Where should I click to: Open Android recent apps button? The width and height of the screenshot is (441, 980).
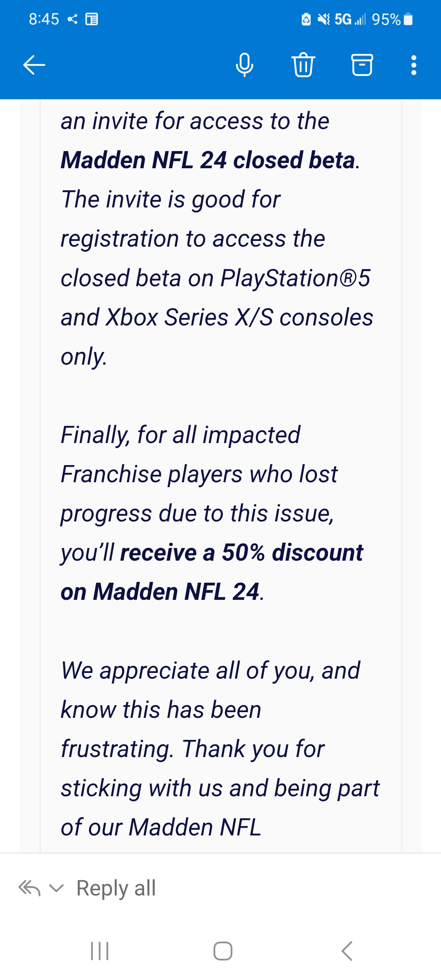click(100, 951)
